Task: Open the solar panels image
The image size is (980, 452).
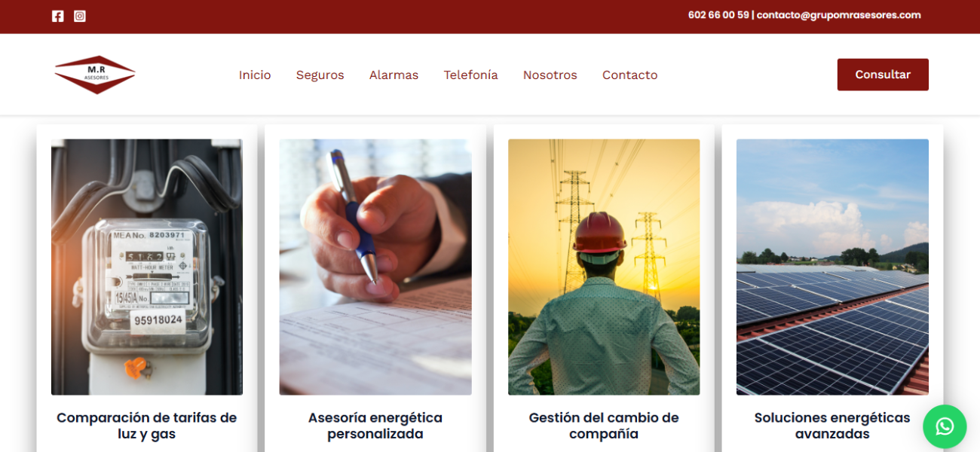Action: coord(832,267)
